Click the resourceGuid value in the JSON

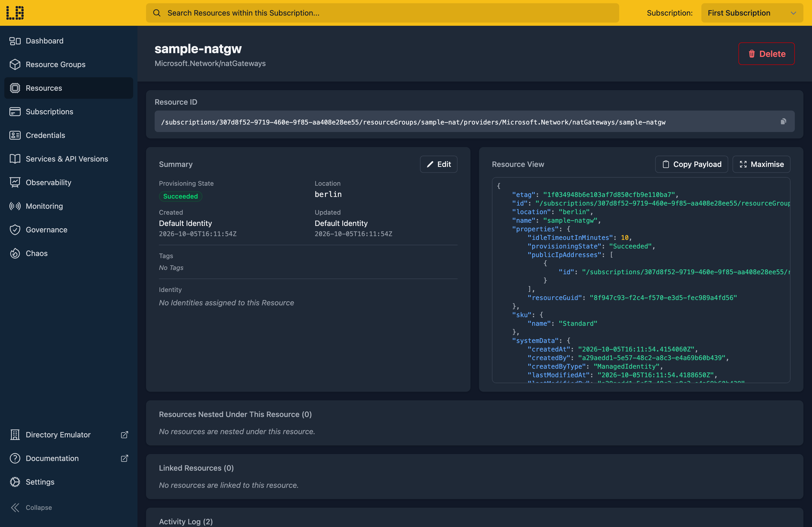click(663, 298)
